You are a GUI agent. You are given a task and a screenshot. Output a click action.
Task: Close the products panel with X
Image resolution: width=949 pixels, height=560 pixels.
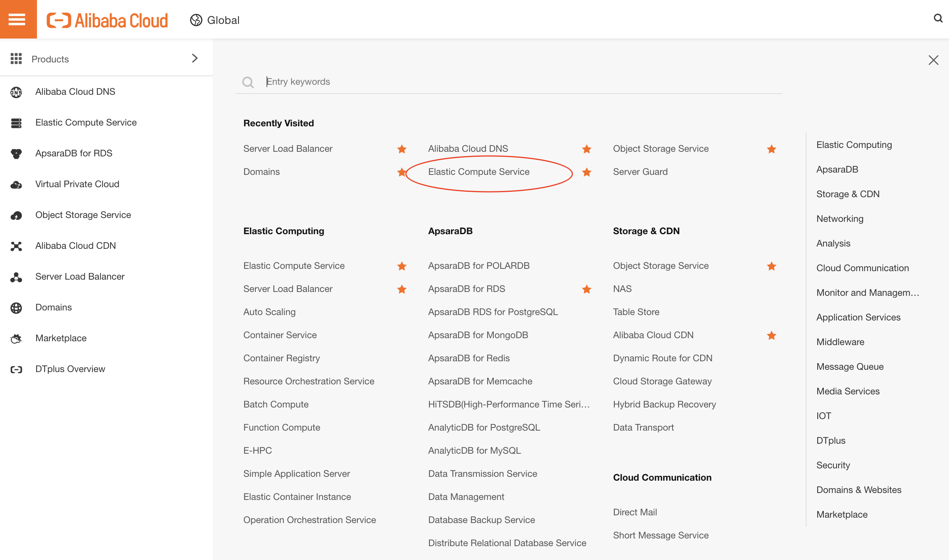(933, 60)
